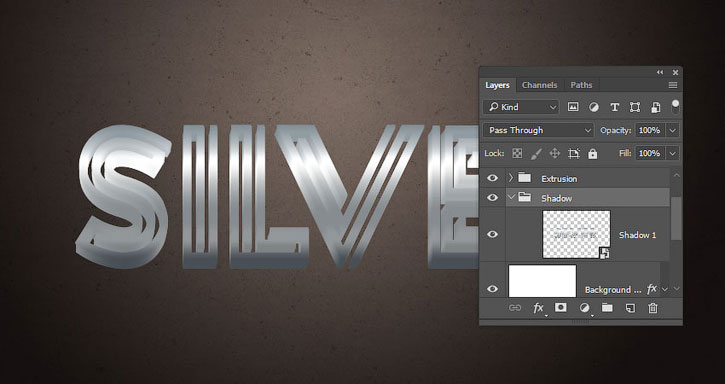Select the Shadow 1 layer name

[x=637, y=235]
